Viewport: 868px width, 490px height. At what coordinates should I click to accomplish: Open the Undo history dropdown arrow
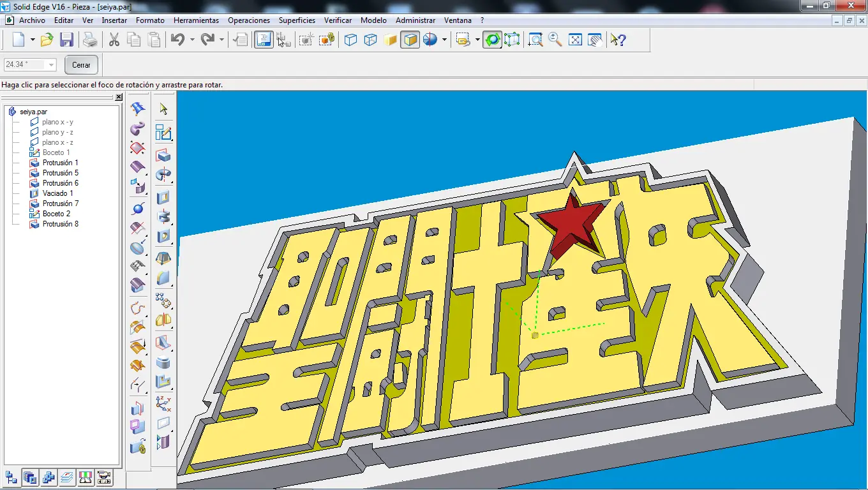[192, 40]
